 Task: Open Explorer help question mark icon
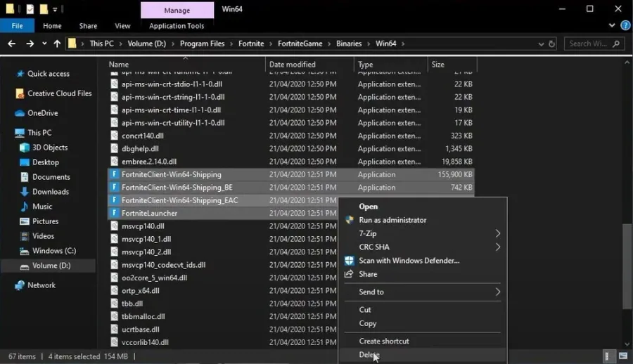625,25
